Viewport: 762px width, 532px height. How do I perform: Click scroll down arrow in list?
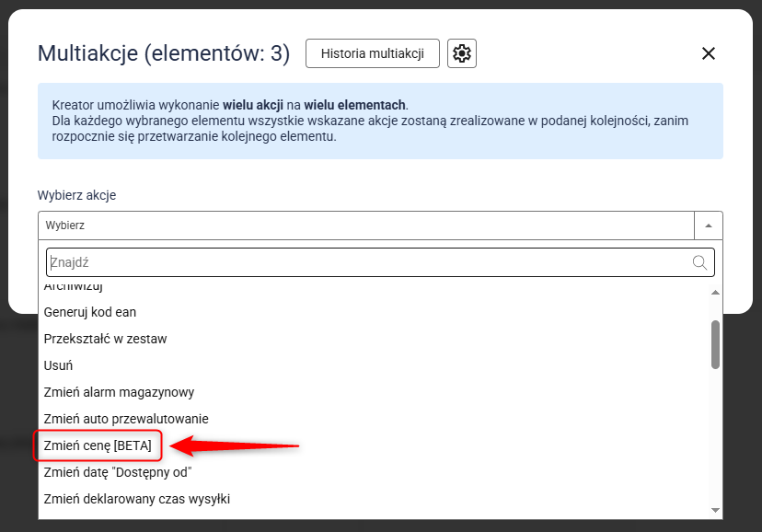pyautogui.click(x=715, y=510)
